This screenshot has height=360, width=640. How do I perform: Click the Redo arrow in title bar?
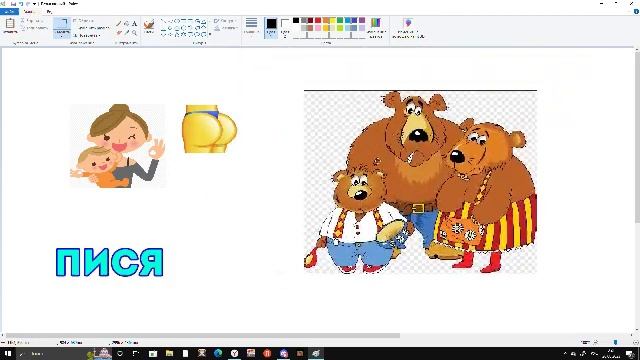point(28,3)
